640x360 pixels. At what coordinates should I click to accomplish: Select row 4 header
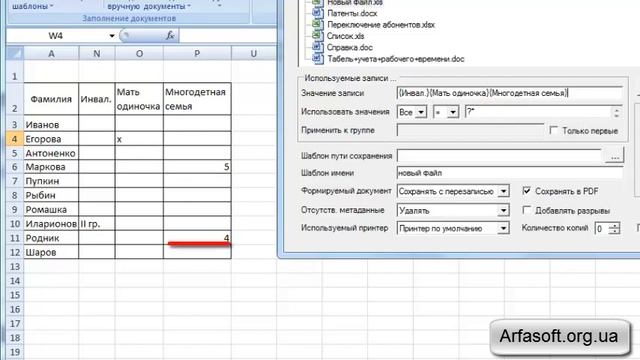tap(15, 139)
